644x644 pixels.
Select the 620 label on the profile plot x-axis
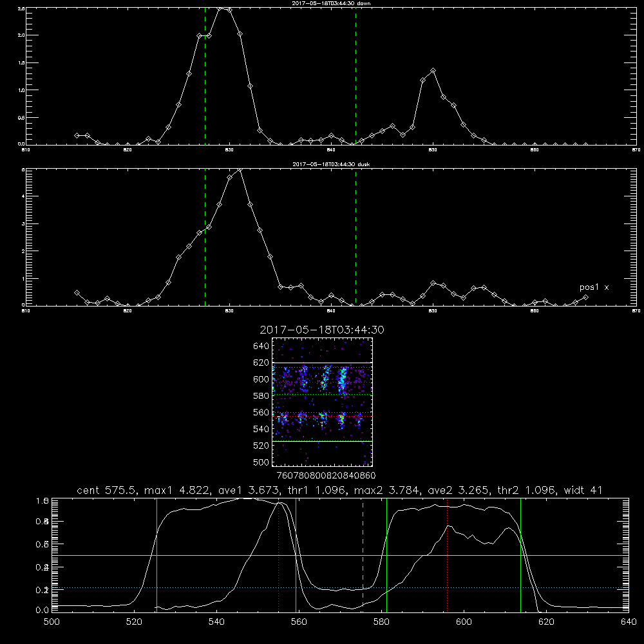point(546,622)
